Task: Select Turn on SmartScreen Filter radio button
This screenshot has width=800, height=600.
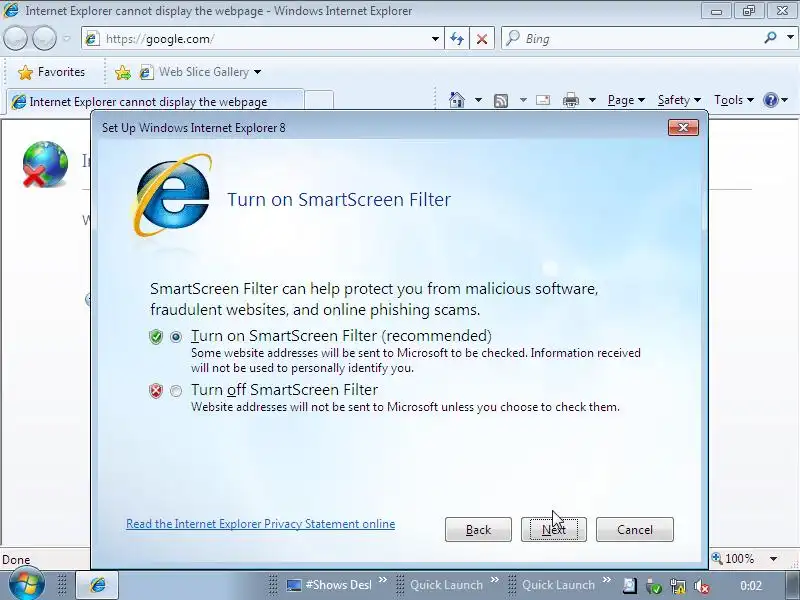Action: coord(176,337)
